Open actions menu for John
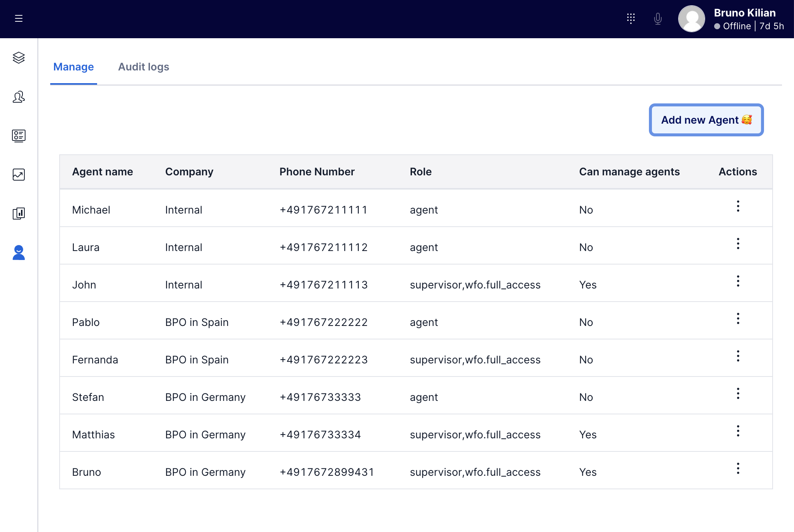 click(738, 281)
